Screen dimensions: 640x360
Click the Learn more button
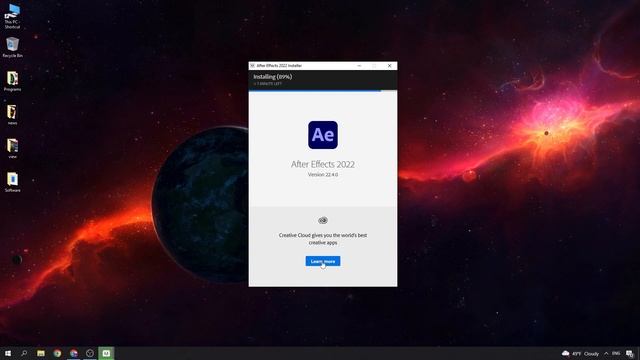pyautogui.click(x=322, y=261)
